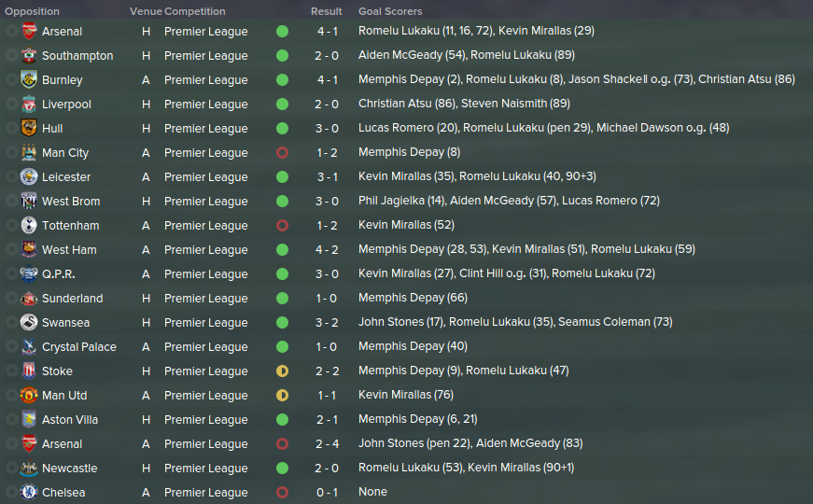The width and height of the screenshot is (813, 504).
Task: Click the Goal Scorers column header
Action: click(390, 11)
